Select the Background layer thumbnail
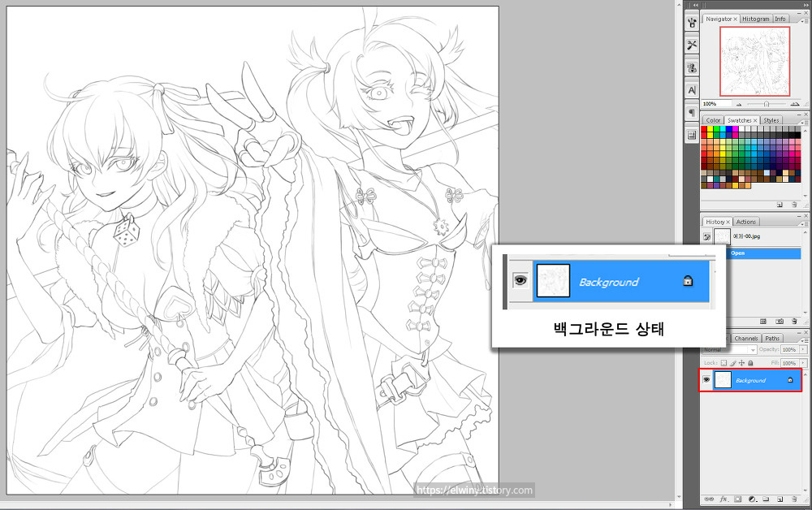Screen dimensions: 812x510 point(723,380)
